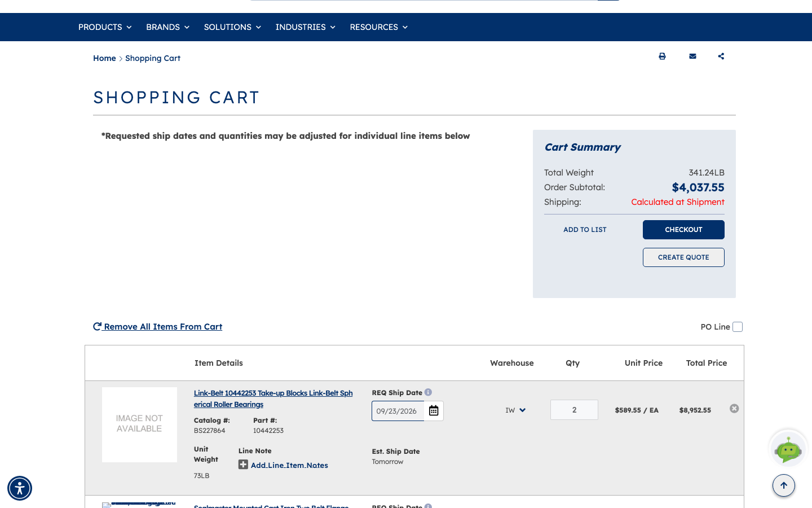Expand the Solutions menu

tap(232, 27)
